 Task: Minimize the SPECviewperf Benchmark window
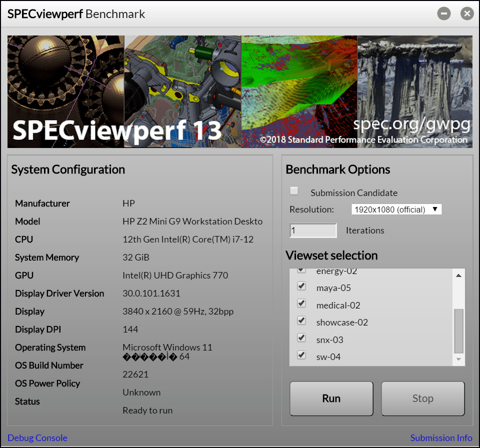444,13
